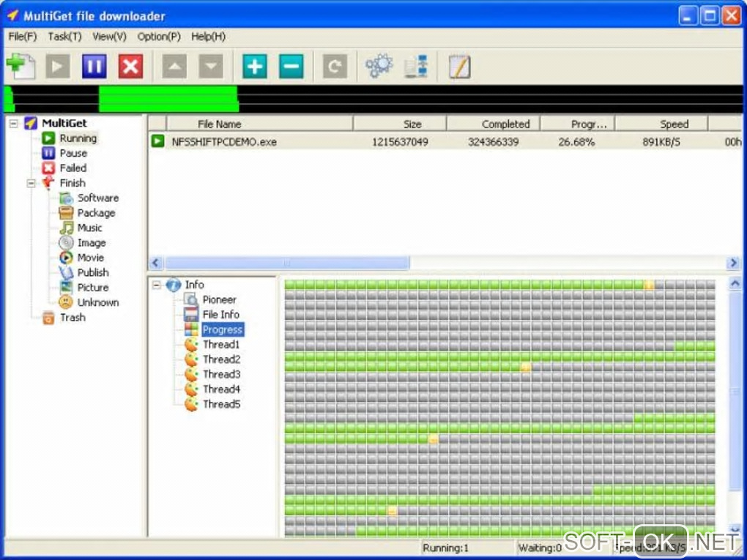Delete task using the red X toolbar button
Screen dimensions: 747x560
[x=130, y=66]
